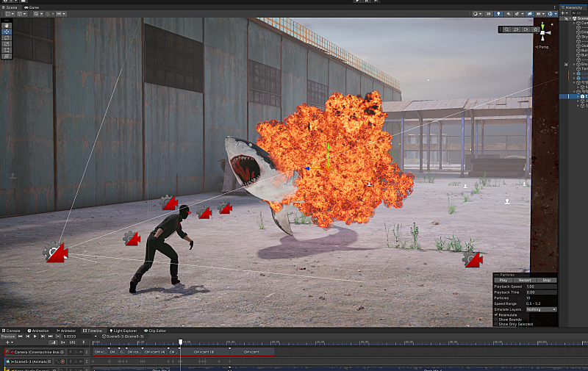
Task: Select the Rect transform tool
Action: (7, 50)
